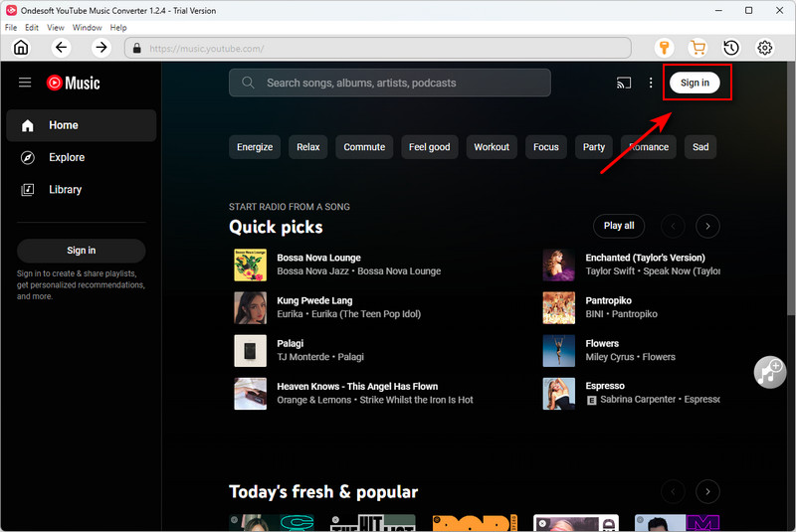
Task: Select the Commute mood chip
Action: point(364,147)
